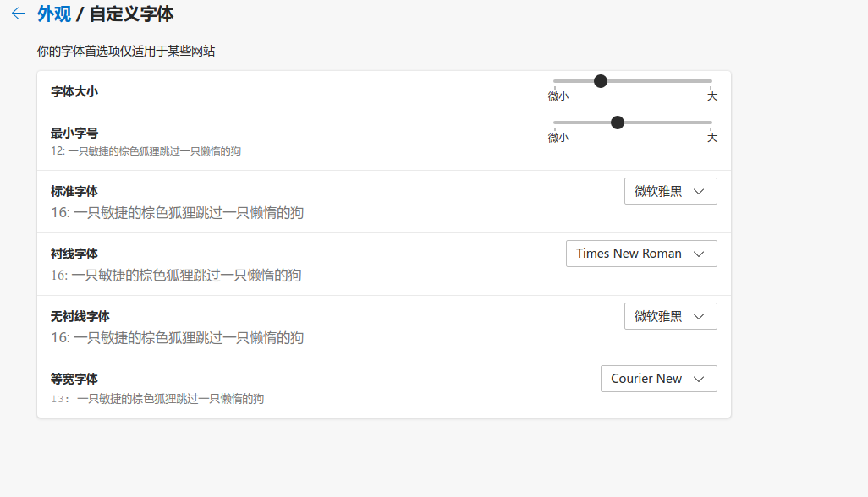The width and height of the screenshot is (868, 497).
Task: Open the 无衬线字体 font dropdown
Action: point(670,316)
